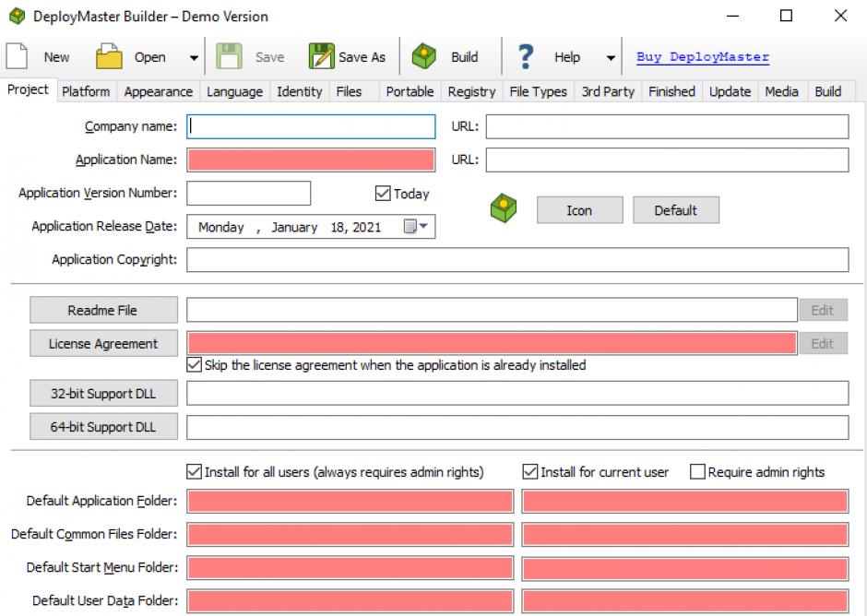Toggle Install for current user
867x616 pixels.
click(x=529, y=471)
